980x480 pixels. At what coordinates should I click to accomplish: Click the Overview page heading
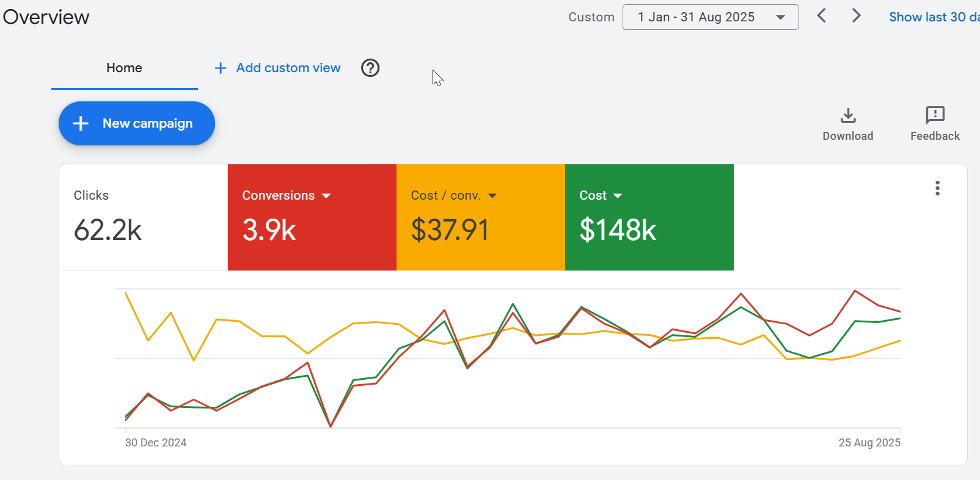[46, 17]
